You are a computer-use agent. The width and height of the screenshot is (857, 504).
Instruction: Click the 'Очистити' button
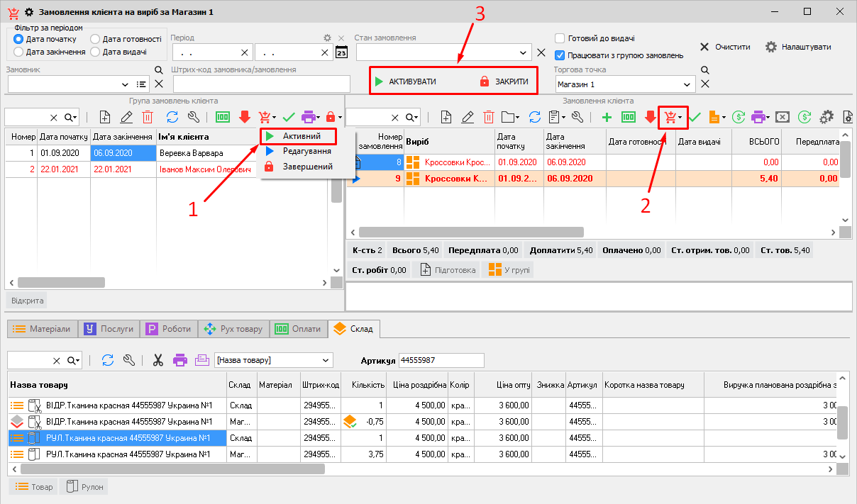tap(724, 47)
